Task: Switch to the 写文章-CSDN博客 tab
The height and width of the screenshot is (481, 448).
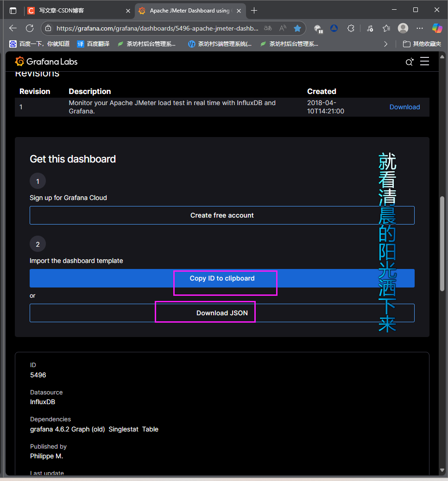Action: [79, 11]
